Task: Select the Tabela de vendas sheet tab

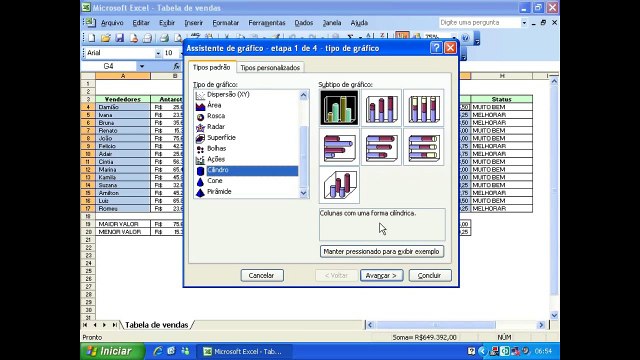Action: pos(156,325)
